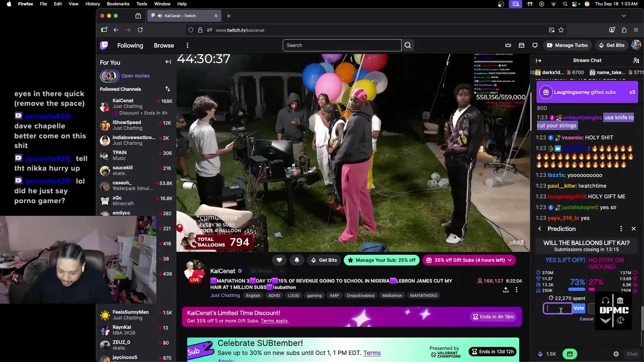The width and height of the screenshot is (644, 362).
Task: Open chat community users icon
Action: pos(636,60)
